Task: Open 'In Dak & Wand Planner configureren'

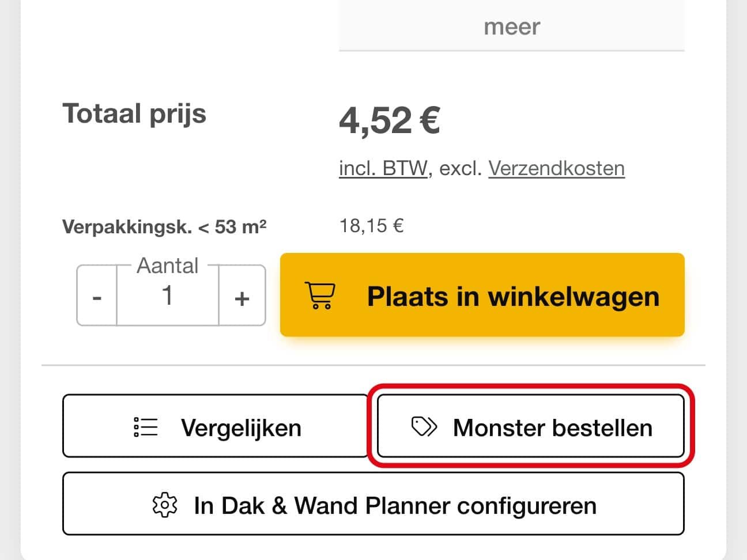Action: [373, 504]
